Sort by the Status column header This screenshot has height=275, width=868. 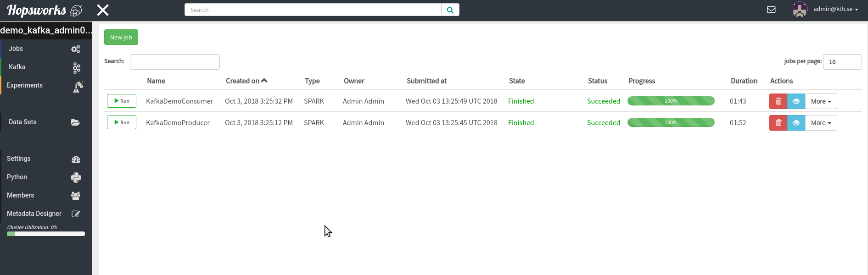pos(598,81)
